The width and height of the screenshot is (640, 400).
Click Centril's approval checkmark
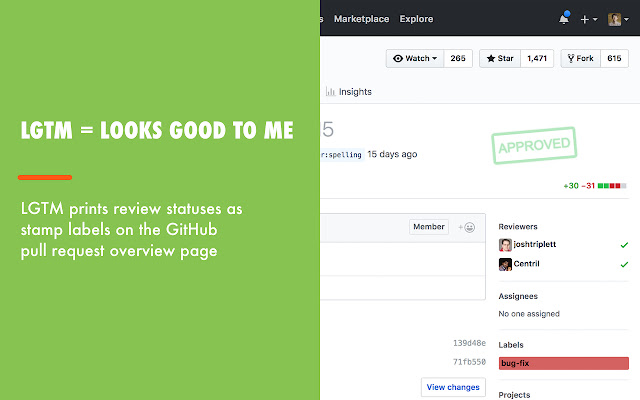(624, 264)
